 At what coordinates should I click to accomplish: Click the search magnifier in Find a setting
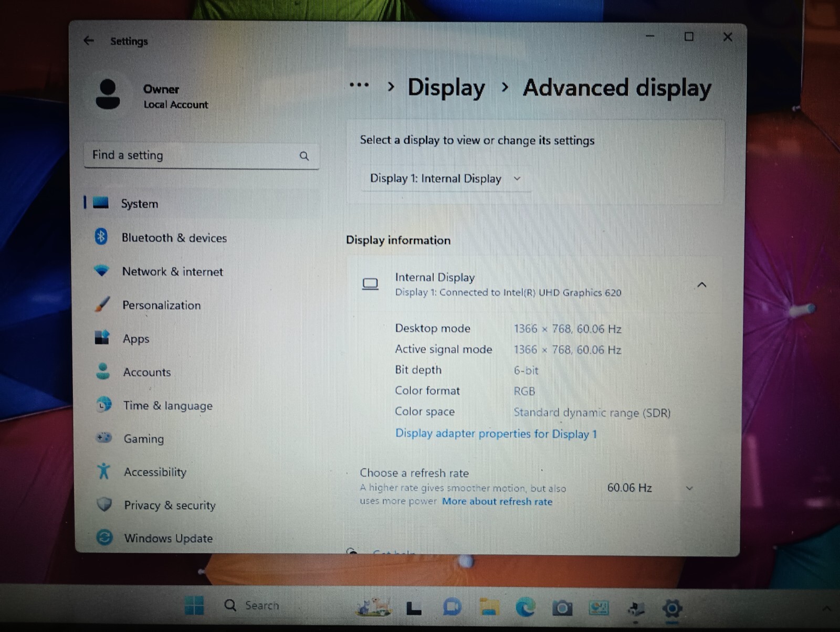point(304,156)
